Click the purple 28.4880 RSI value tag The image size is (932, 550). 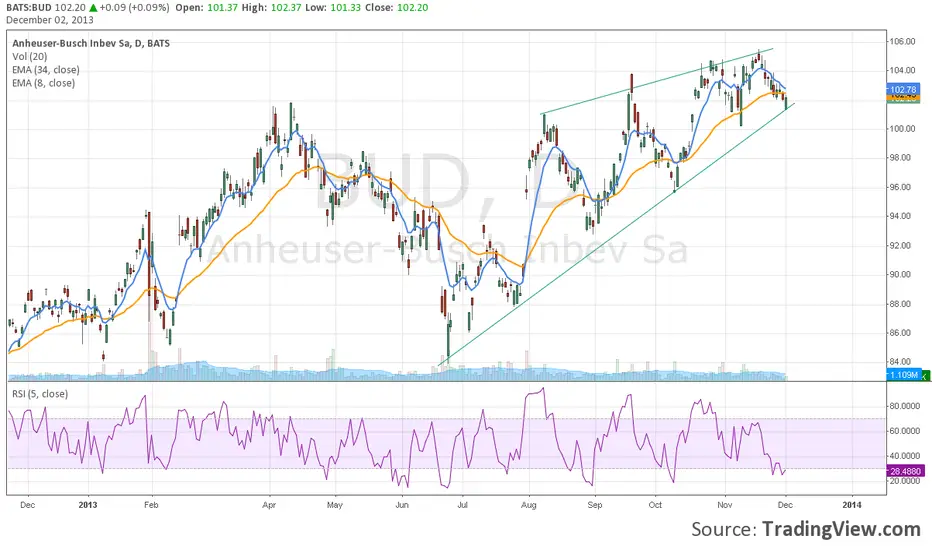click(905, 471)
